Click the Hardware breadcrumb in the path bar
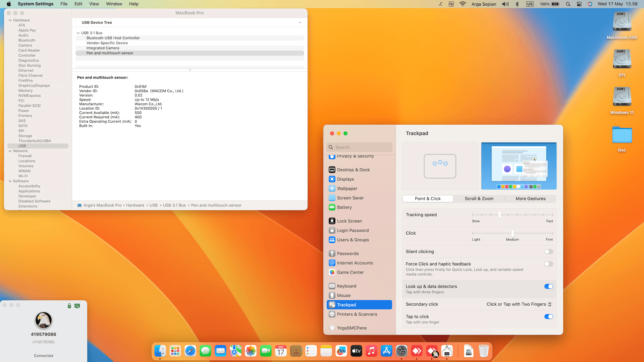Viewport: 644px width, 362px height. (135, 205)
